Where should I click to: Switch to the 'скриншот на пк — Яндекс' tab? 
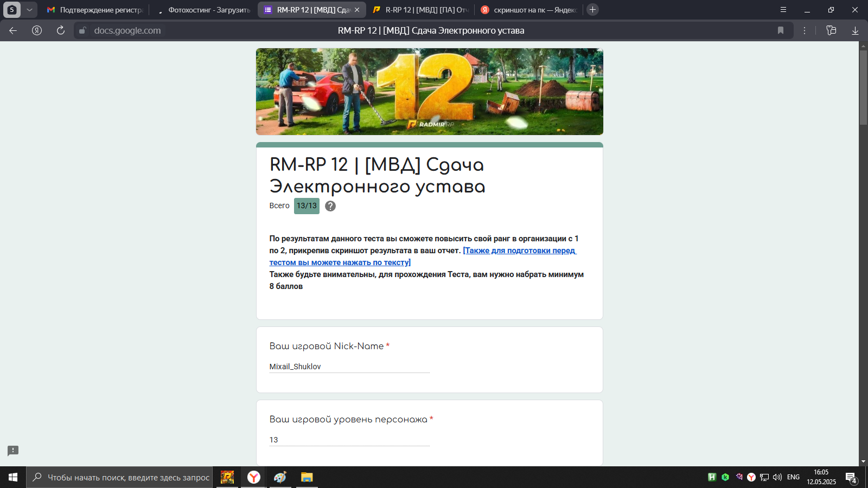[529, 10]
